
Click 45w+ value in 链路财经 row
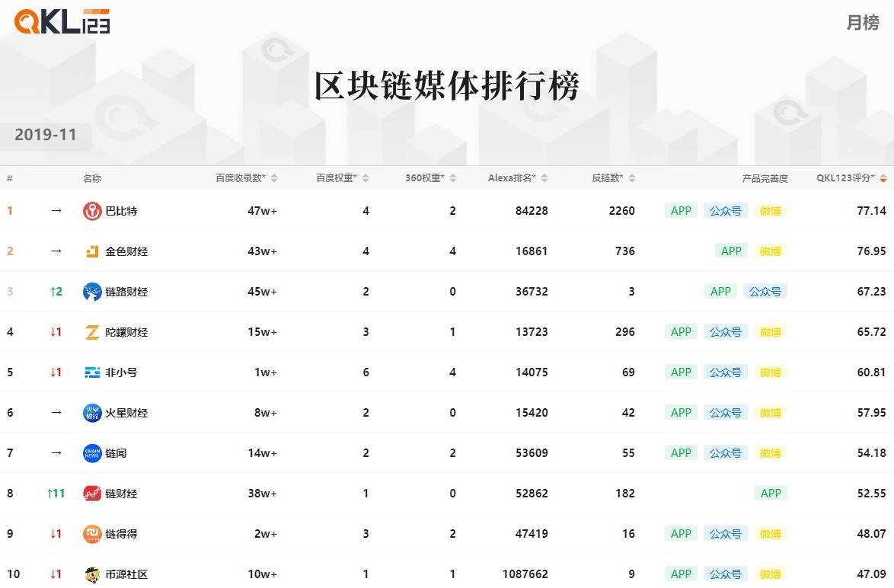pyautogui.click(x=262, y=292)
